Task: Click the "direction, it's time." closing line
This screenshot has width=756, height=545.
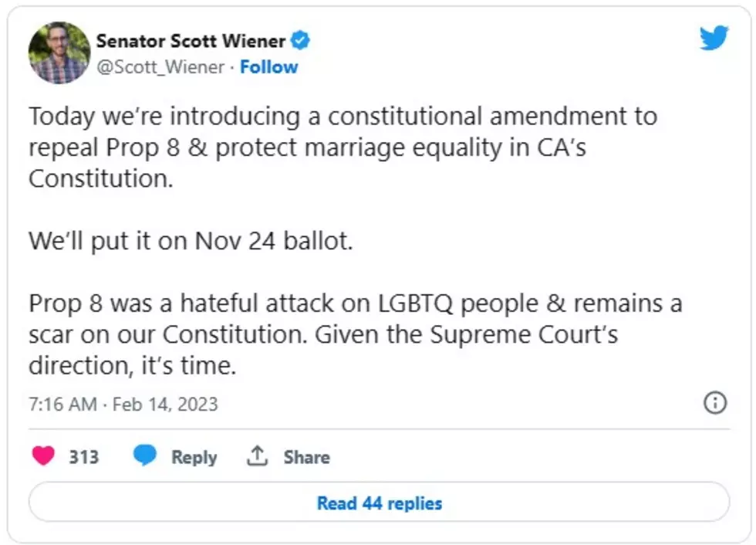Action: (x=133, y=366)
